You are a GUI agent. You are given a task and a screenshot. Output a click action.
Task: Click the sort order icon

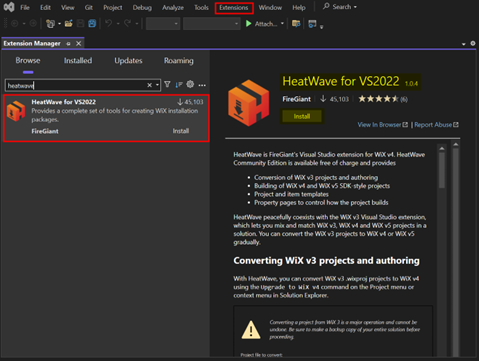click(179, 85)
